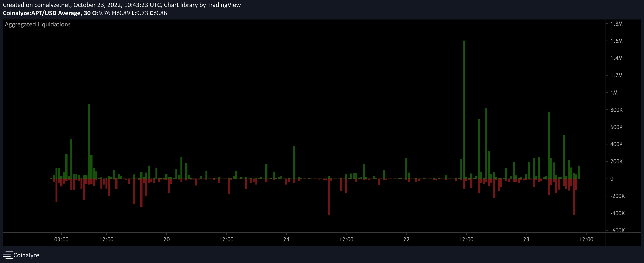Viewport: 644px width, 263px height.
Task: Select date label 20 on time axis
Action: click(x=167, y=239)
